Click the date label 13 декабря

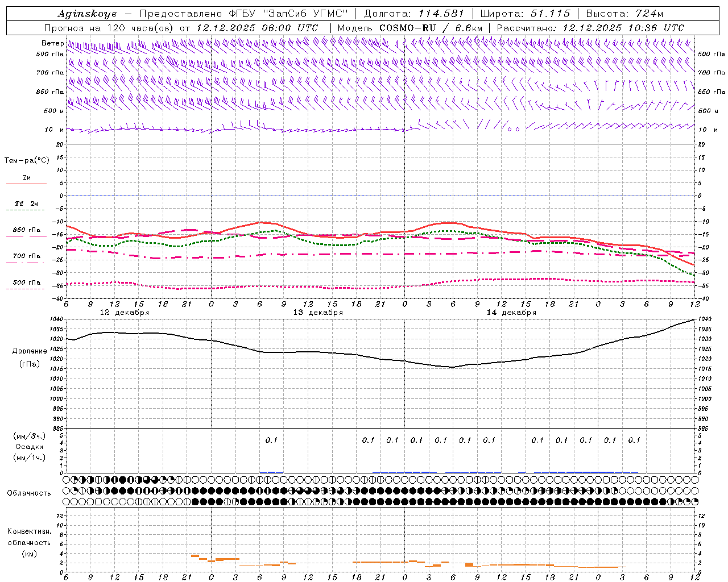click(x=318, y=313)
